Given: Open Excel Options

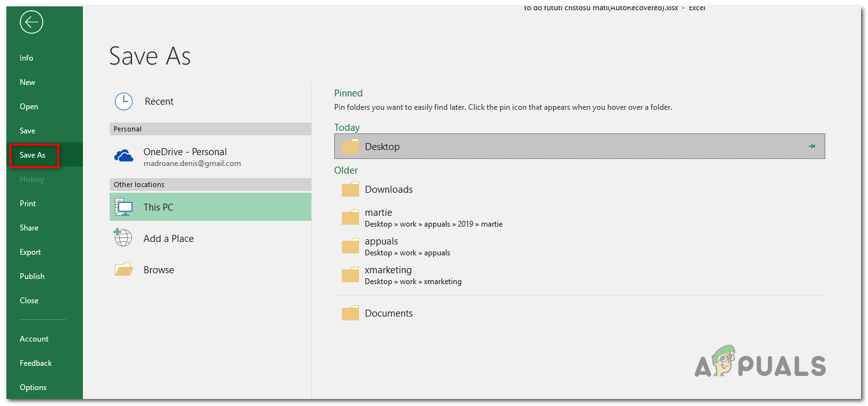Looking at the screenshot, I should coord(33,387).
